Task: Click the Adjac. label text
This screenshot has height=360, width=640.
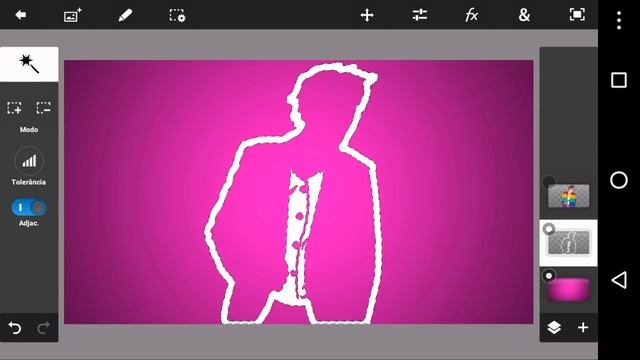Action: coord(29,223)
